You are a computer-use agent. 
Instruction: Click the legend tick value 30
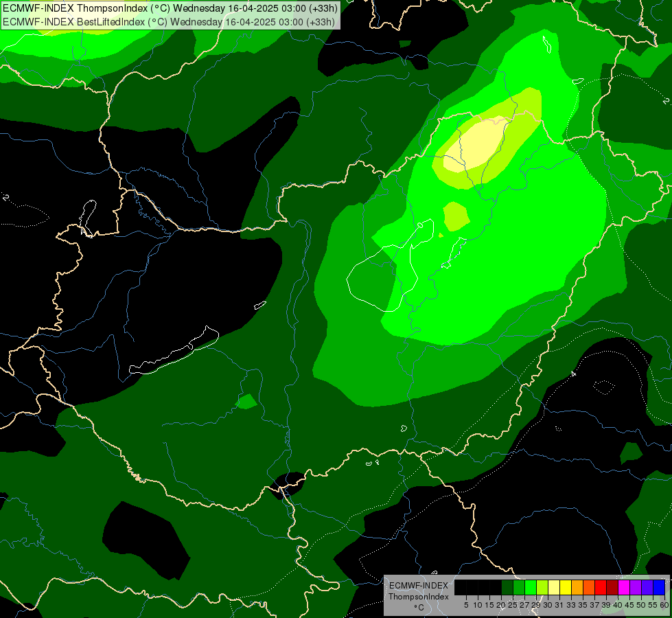(548, 605)
